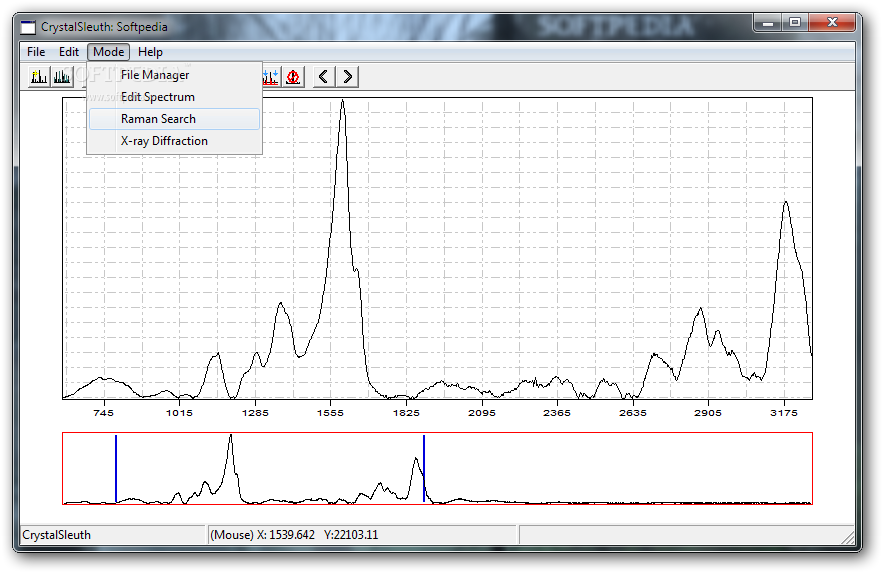
Task: Click the next (right arrow) toolbar button
Action: pyautogui.click(x=347, y=77)
